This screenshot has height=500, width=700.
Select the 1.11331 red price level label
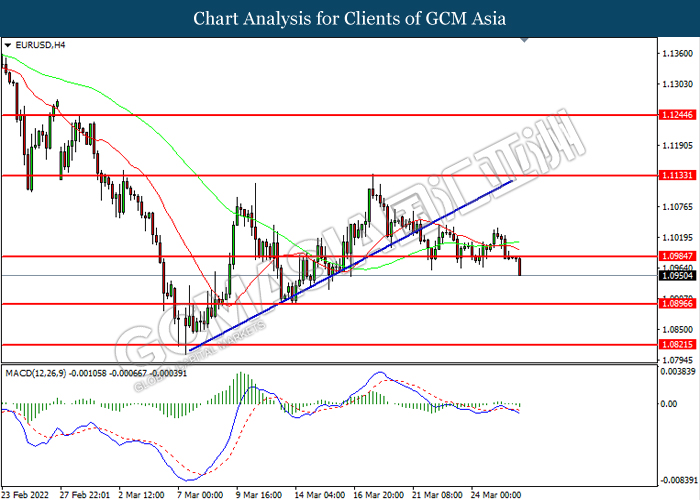click(x=678, y=175)
